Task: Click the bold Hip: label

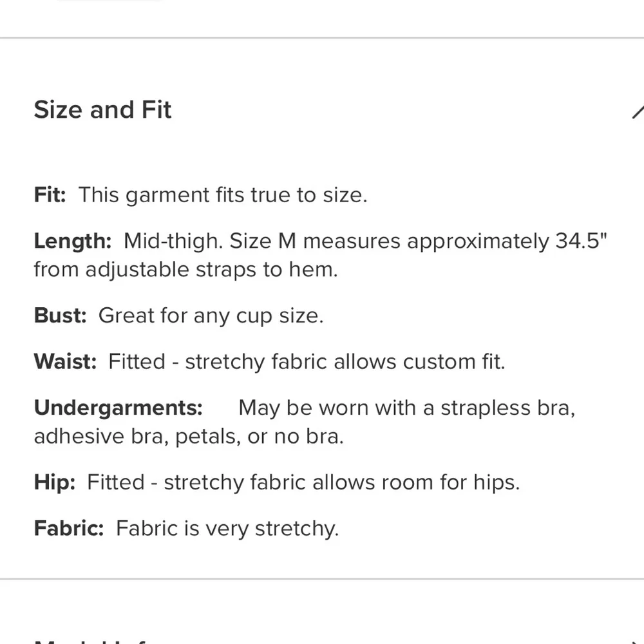Action: click(x=55, y=482)
